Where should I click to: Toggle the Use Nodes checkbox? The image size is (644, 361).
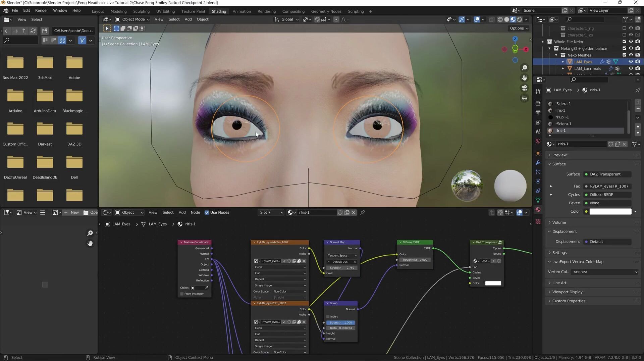coord(207,212)
